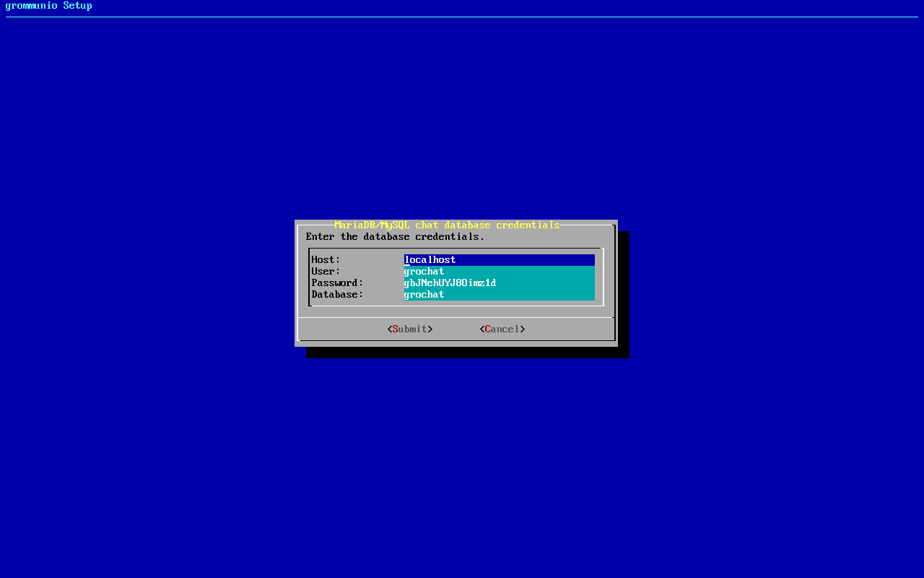924x578 pixels.
Task: Focus the Password input field
Action: 500,283
